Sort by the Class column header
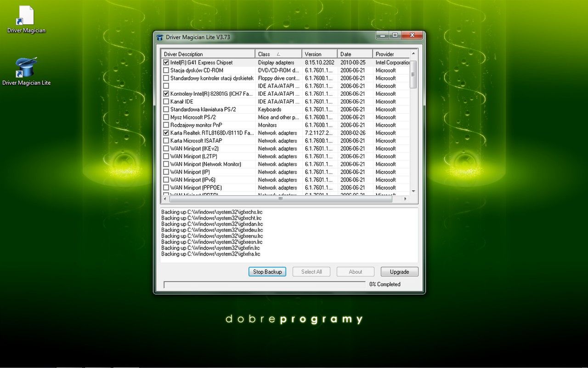Screen dimensions: 588x368 pos(278,54)
